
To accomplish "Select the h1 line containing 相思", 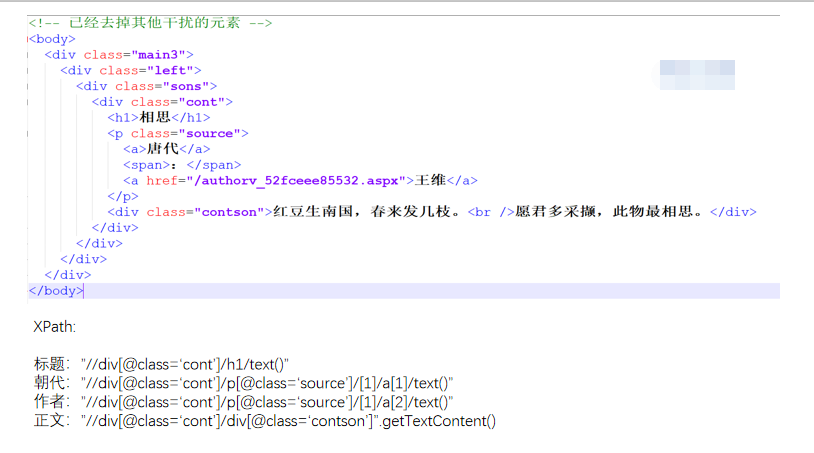I will click(x=159, y=117).
